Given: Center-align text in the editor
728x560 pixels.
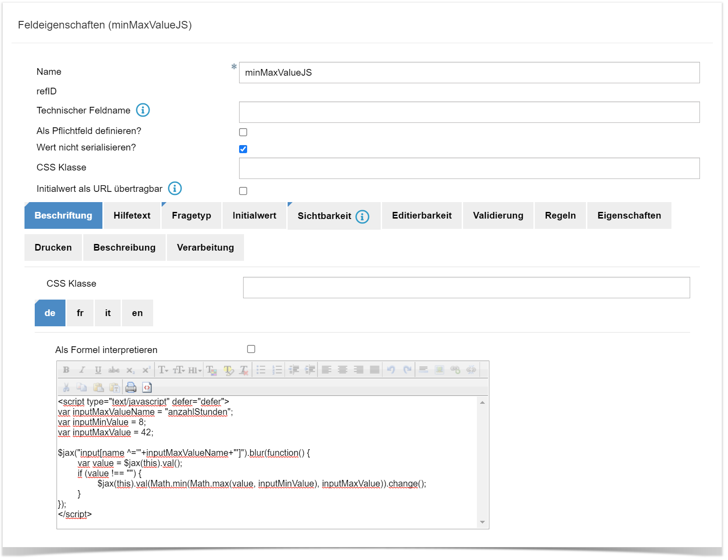Looking at the screenshot, I should coord(342,370).
